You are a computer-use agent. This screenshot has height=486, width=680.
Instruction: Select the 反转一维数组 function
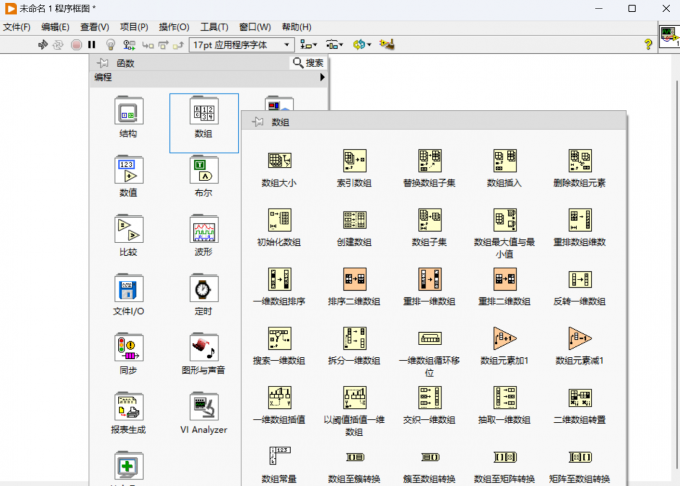click(580, 279)
